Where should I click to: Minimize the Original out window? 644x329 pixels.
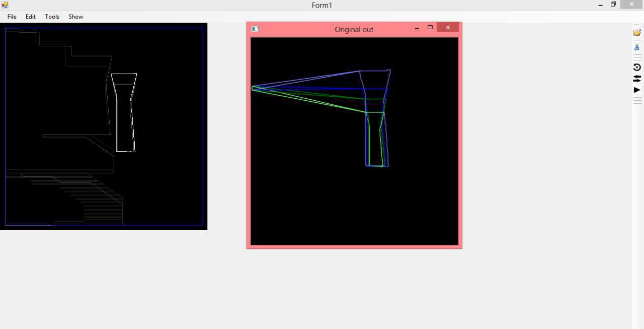point(417,28)
